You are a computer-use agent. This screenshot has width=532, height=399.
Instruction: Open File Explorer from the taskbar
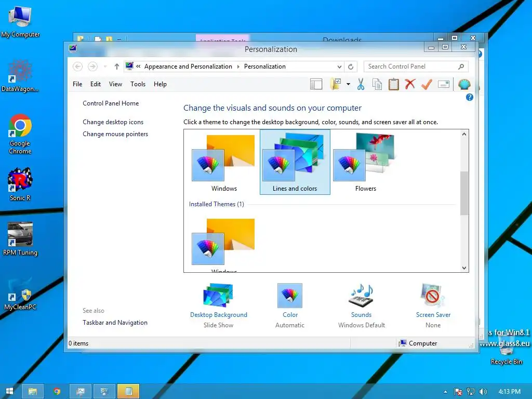coord(33,391)
